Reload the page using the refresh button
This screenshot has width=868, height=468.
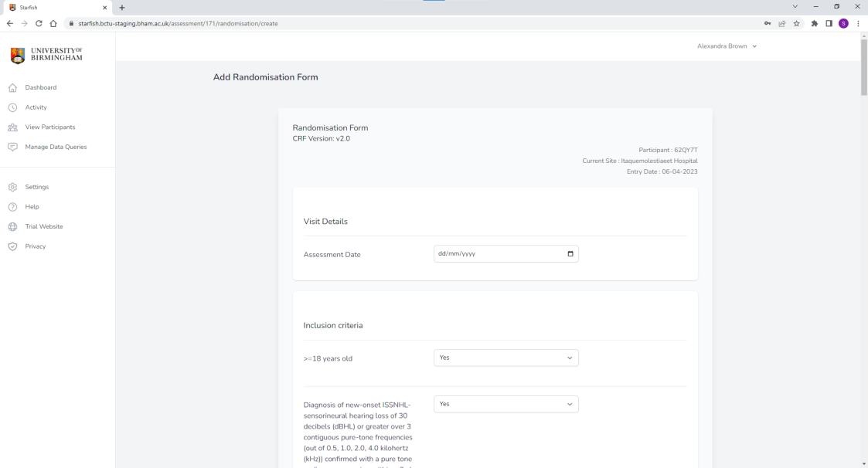coord(39,23)
